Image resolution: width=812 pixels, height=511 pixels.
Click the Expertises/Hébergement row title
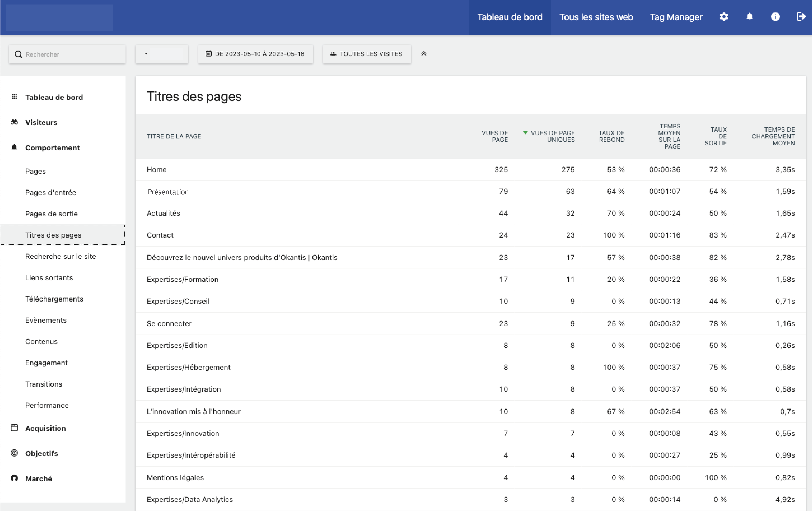point(189,367)
